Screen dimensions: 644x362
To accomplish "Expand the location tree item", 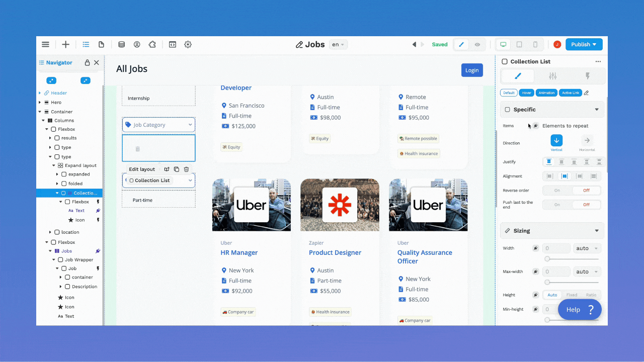I will [x=50, y=232].
